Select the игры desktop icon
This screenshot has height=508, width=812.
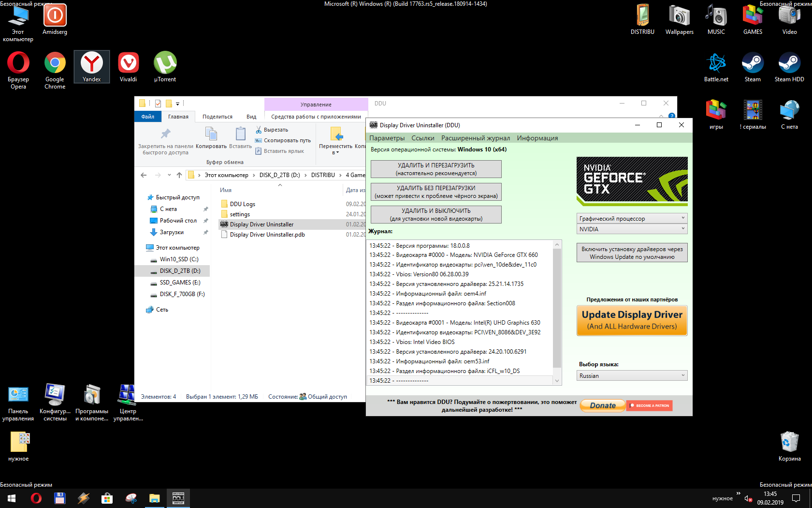click(x=716, y=114)
